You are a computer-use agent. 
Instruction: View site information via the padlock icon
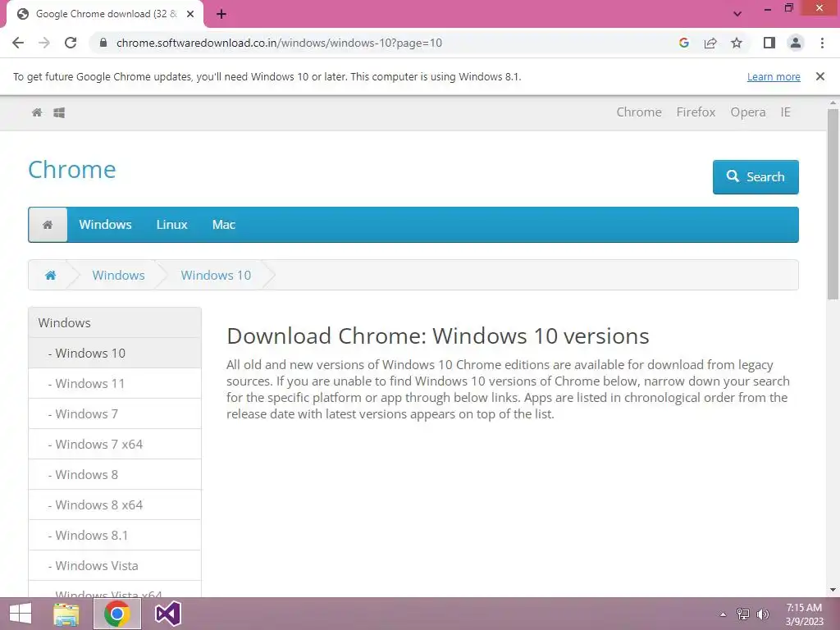(x=103, y=43)
